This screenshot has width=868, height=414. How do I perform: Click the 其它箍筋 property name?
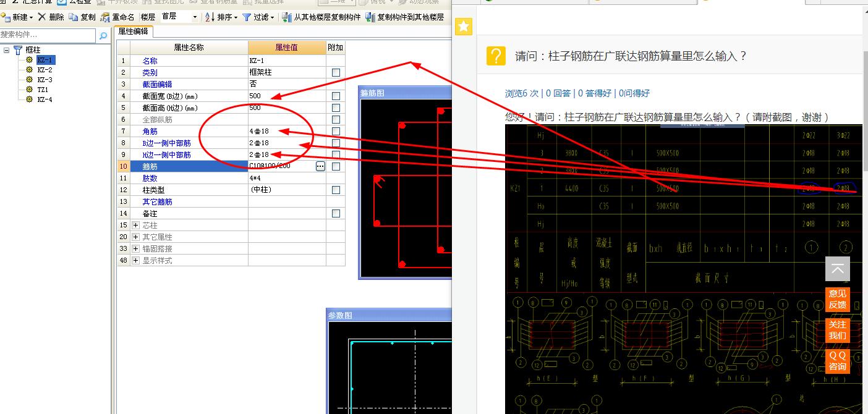[157, 201]
